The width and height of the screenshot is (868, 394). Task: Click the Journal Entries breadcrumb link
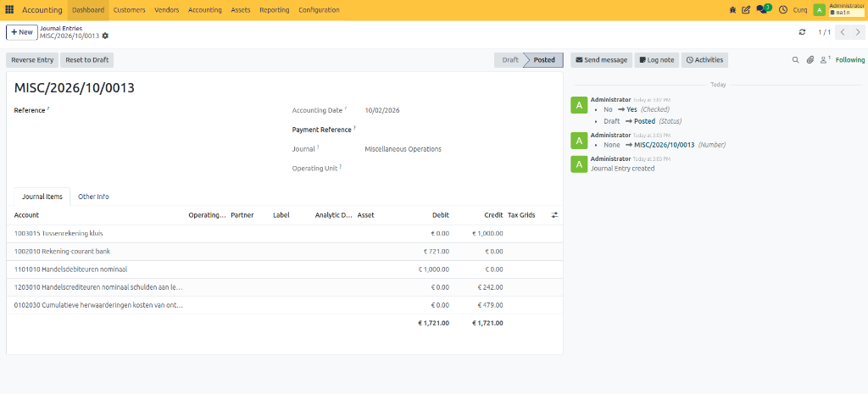[x=61, y=28]
